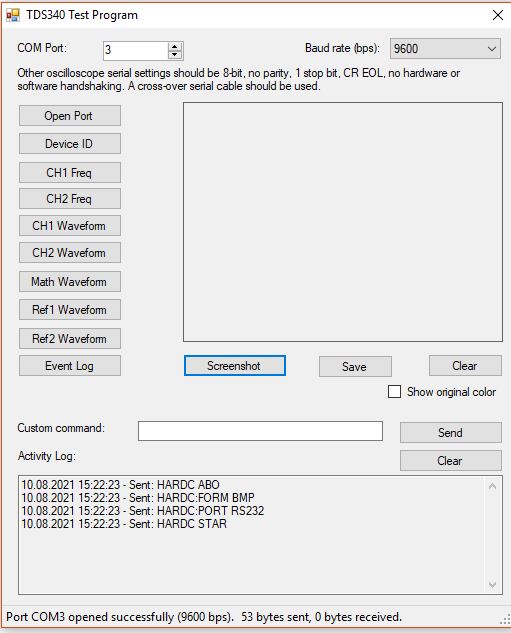
Task: Open the Baud rate dropdown
Action: click(x=445, y=49)
